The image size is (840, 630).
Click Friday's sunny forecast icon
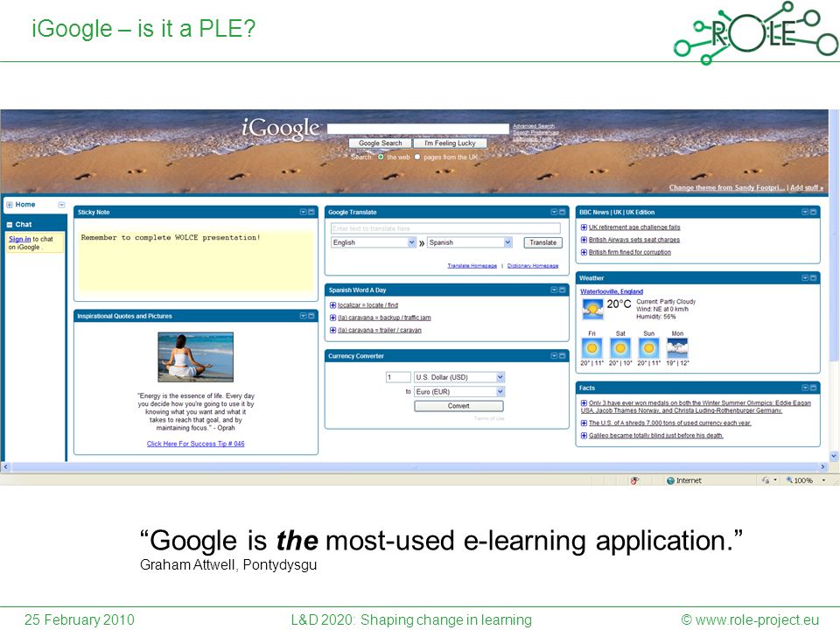(592, 348)
